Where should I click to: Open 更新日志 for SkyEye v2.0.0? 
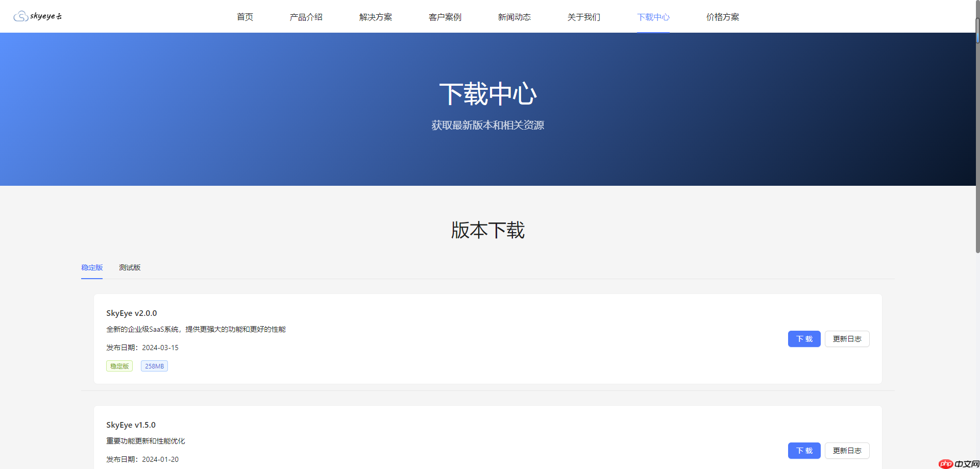click(847, 338)
